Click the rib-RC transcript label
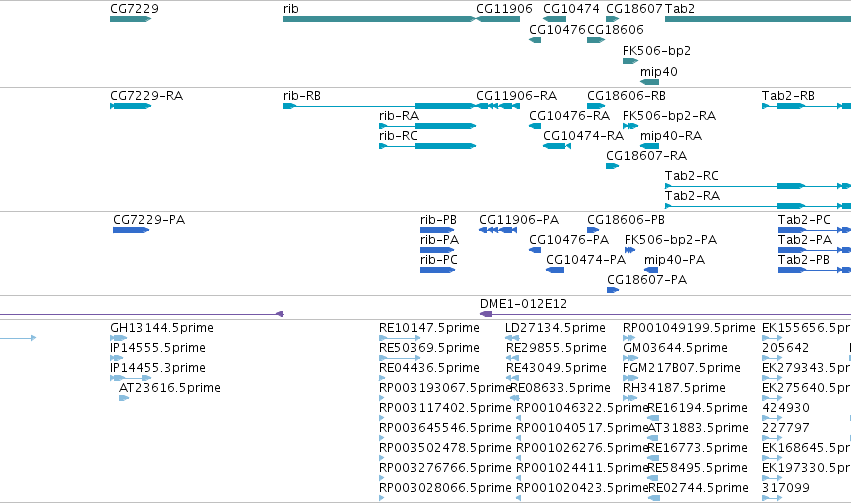 pyautogui.click(x=398, y=136)
